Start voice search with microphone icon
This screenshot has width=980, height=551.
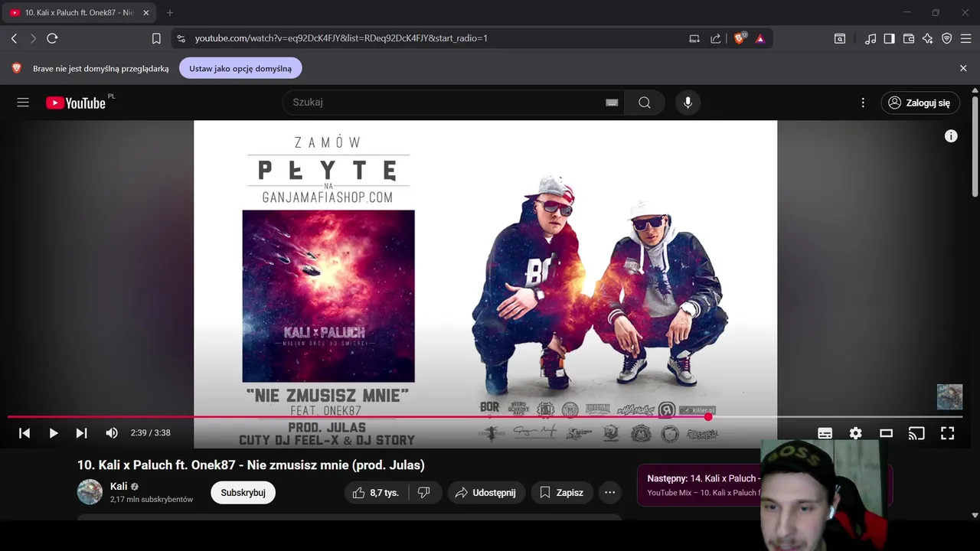point(688,103)
